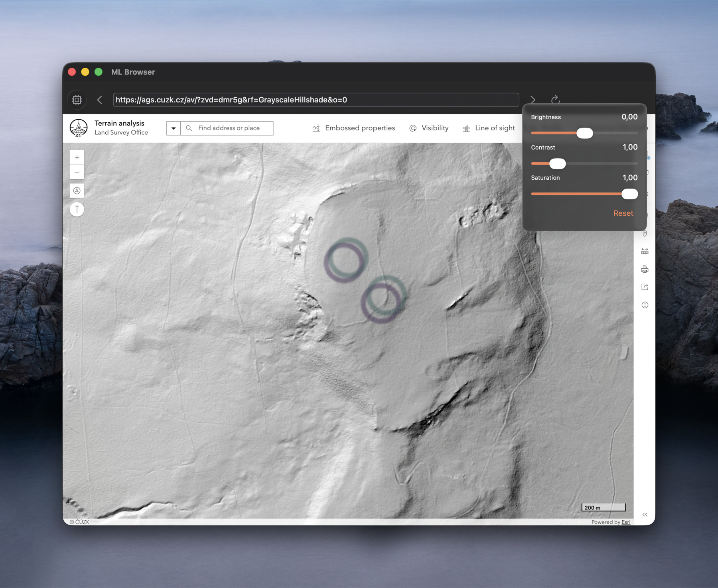Follow the Esri link
This screenshot has width=718, height=588.
[626, 522]
